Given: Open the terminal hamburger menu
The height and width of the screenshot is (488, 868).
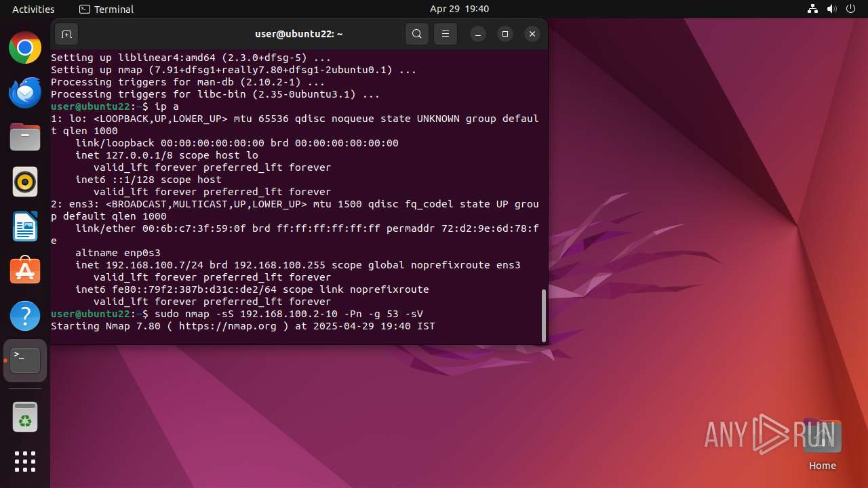Looking at the screenshot, I should (446, 34).
